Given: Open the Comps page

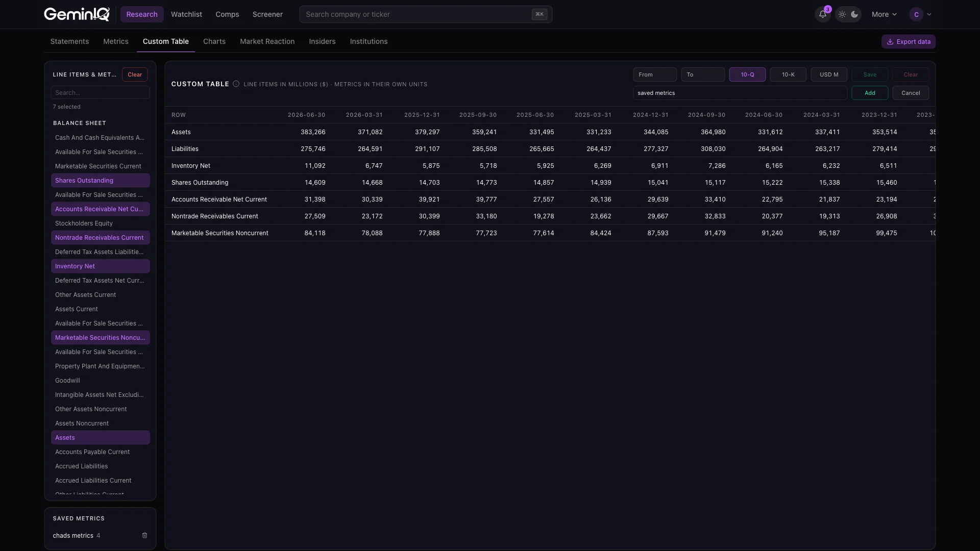Looking at the screenshot, I should [x=227, y=14].
